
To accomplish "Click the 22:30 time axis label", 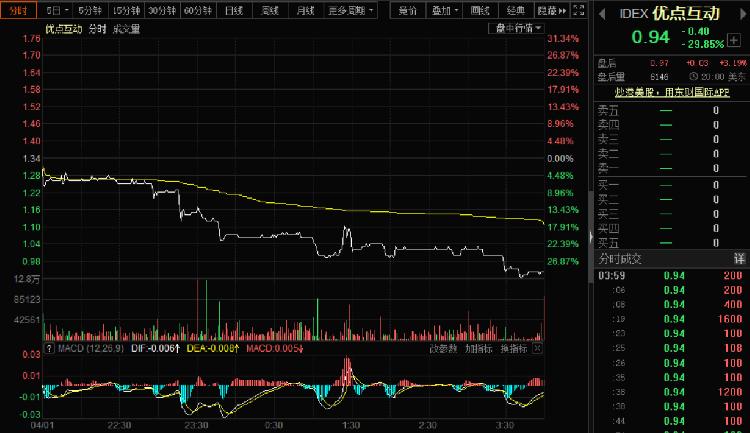I will tap(119, 425).
